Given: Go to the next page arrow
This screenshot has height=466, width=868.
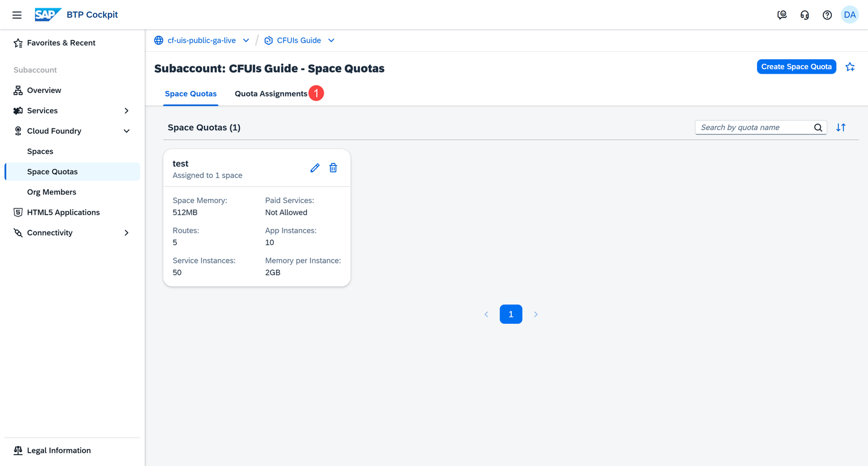Looking at the screenshot, I should pyautogui.click(x=535, y=314).
